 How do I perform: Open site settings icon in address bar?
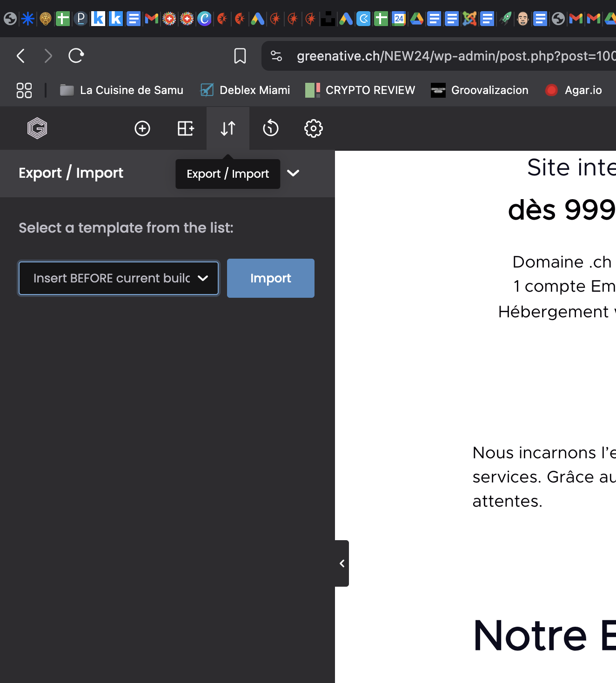[276, 56]
